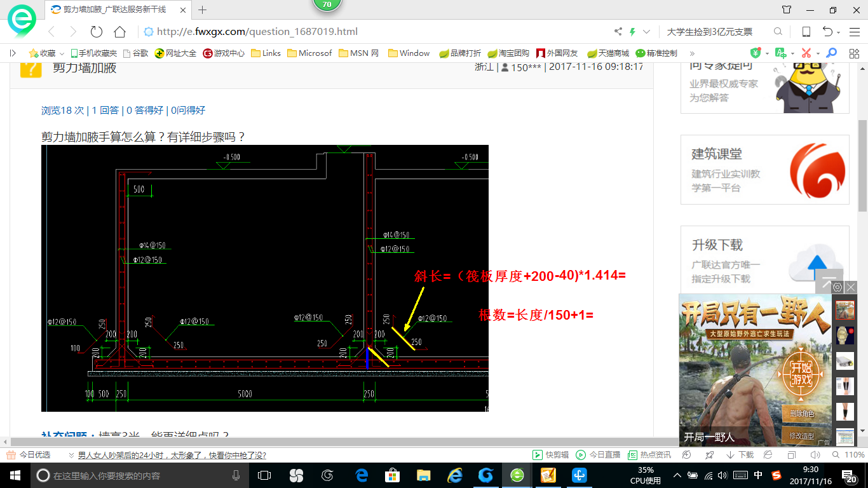
Task: Toggle the sidebar with the |> icon
Action: pos(13,53)
